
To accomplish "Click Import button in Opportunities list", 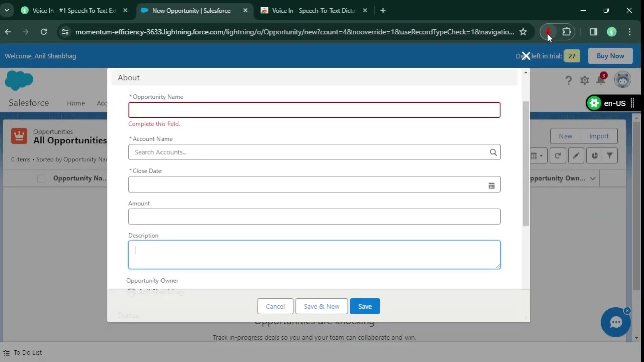I will click(599, 136).
